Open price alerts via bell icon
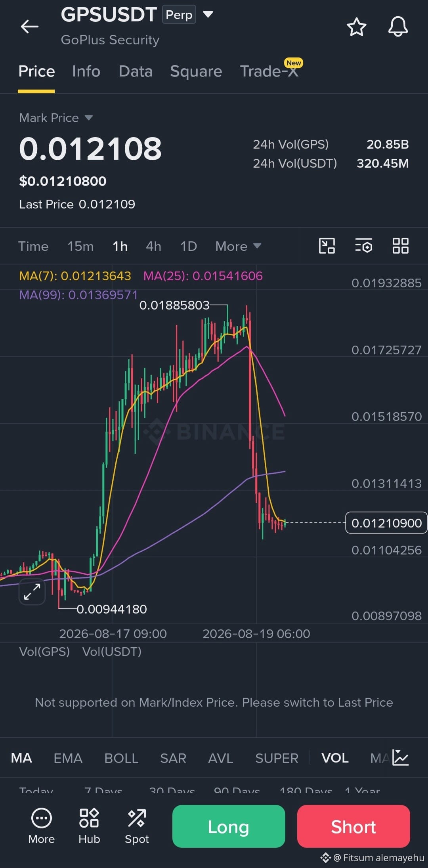This screenshot has width=428, height=868. (398, 27)
